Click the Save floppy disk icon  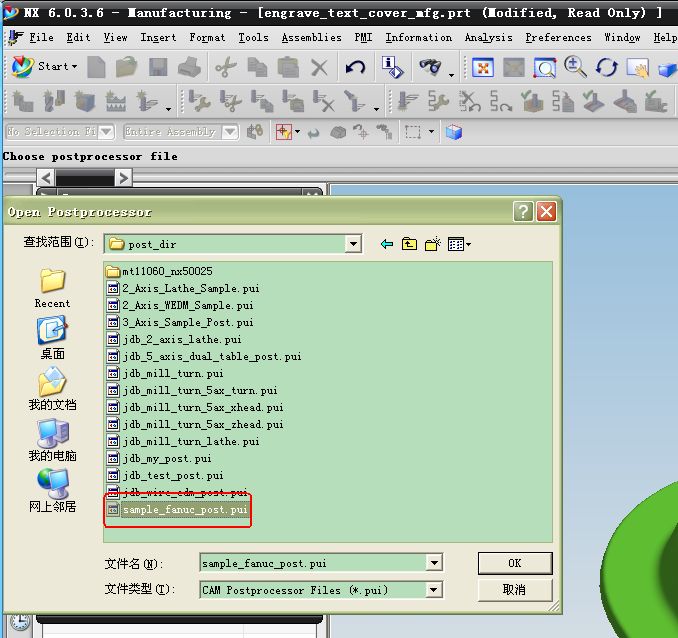(x=158, y=67)
